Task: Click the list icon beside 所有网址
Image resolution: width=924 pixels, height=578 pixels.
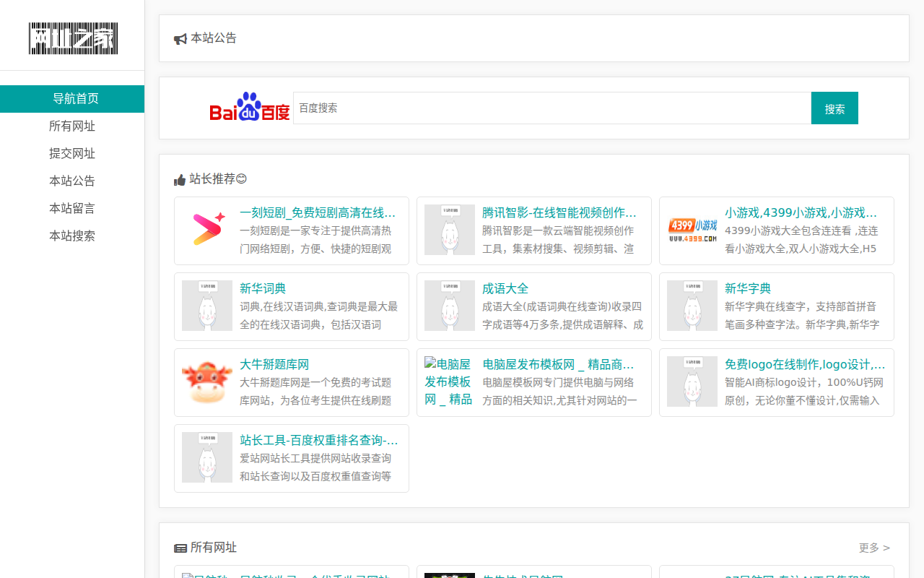Action: point(180,548)
